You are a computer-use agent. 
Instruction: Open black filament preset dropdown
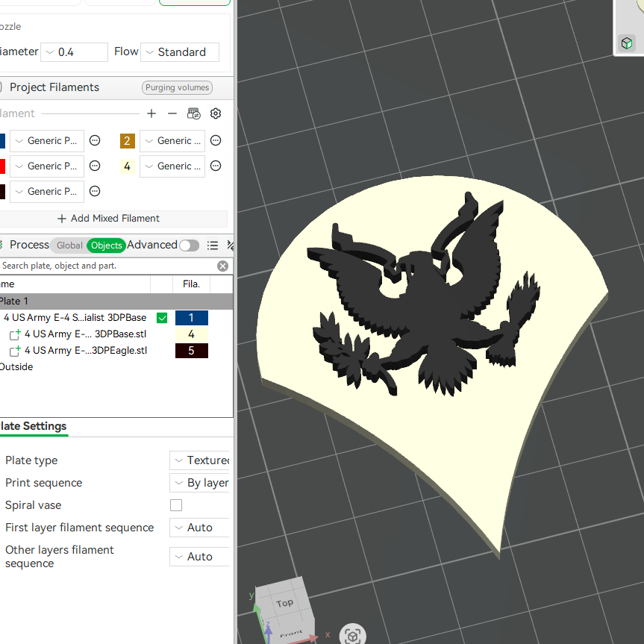point(47,192)
